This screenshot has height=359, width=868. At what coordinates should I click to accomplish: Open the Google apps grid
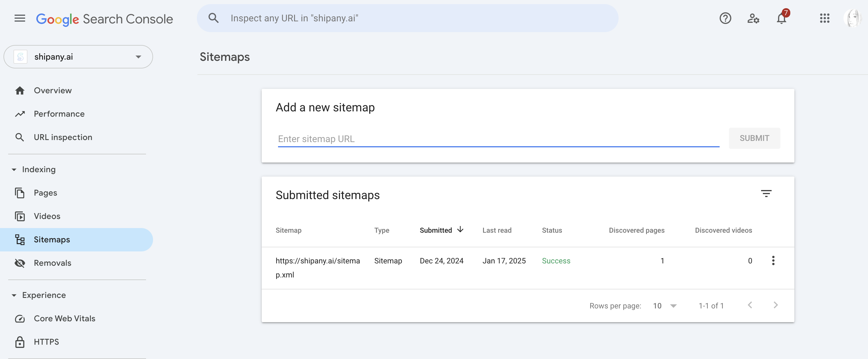pos(824,18)
